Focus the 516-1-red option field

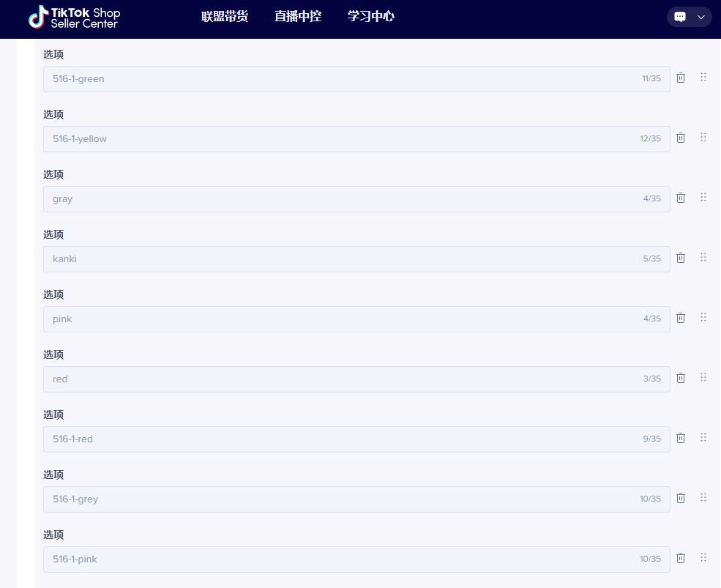356,439
